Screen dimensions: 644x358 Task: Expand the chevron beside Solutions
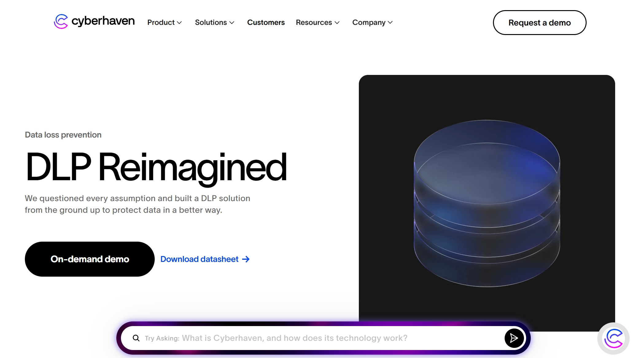click(x=232, y=23)
